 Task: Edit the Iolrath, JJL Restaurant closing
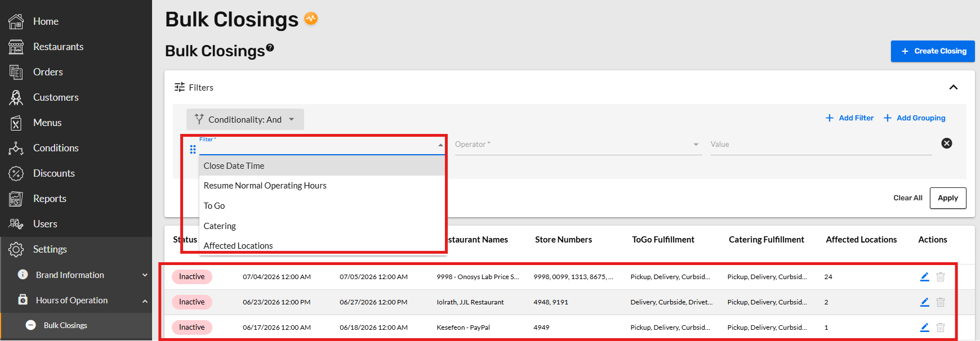[925, 302]
